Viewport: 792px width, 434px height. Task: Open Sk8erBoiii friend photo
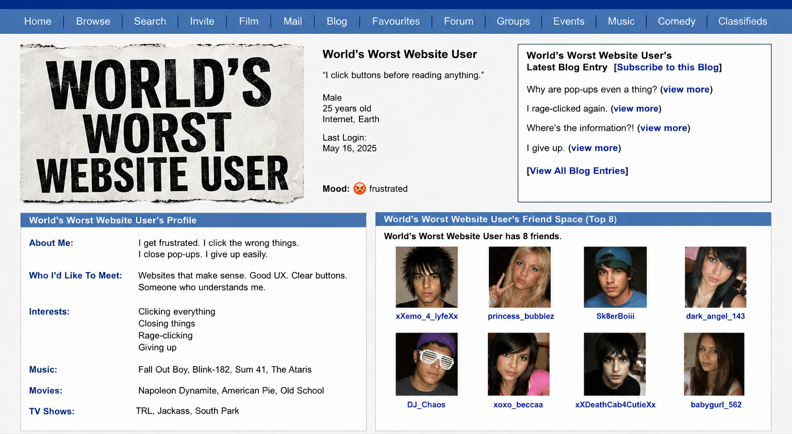click(615, 277)
